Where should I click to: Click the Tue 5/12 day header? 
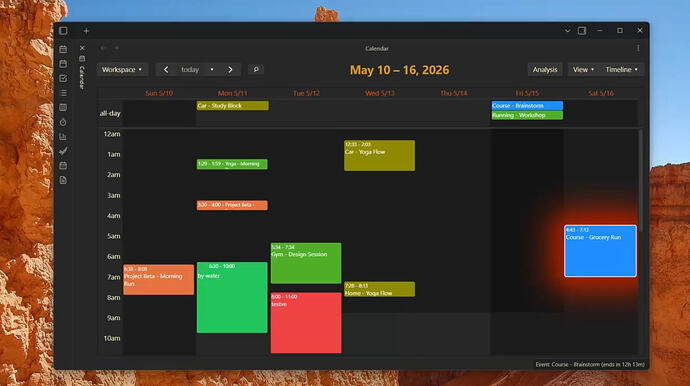pos(306,93)
